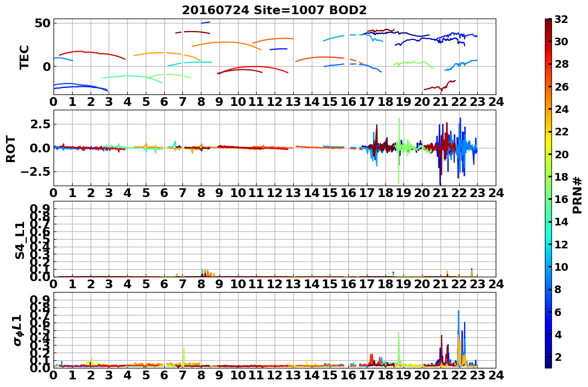588x387 pixels.
Task: Click the PRN colorbar gradient strip
Action: pos(548,193)
